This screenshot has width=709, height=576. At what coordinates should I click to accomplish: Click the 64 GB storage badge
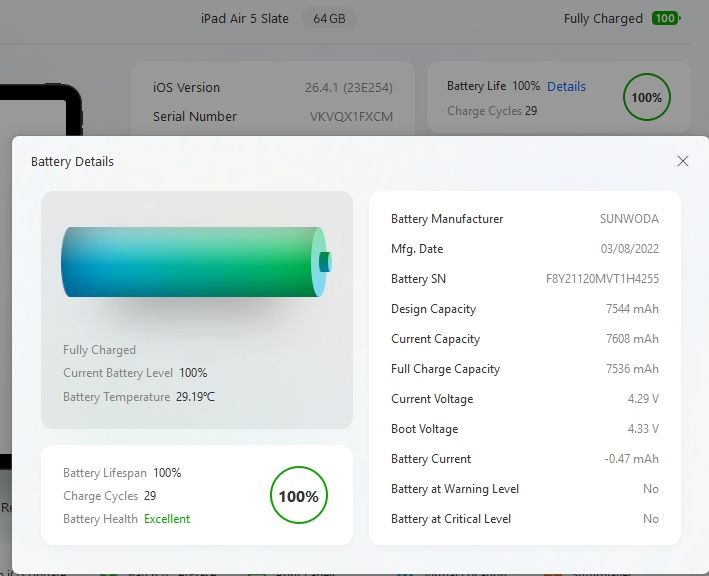(329, 19)
